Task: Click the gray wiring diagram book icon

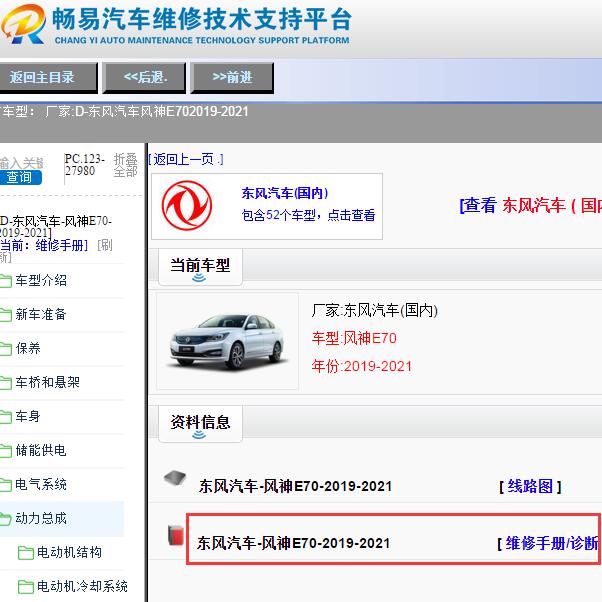Action: [175, 478]
